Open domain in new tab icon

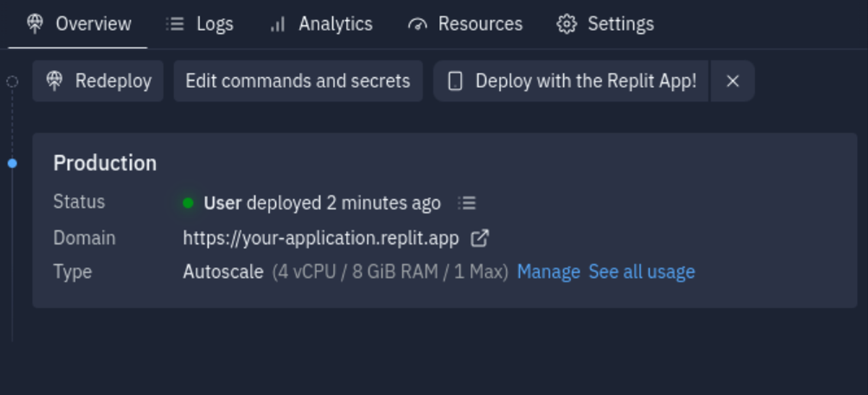(x=480, y=238)
